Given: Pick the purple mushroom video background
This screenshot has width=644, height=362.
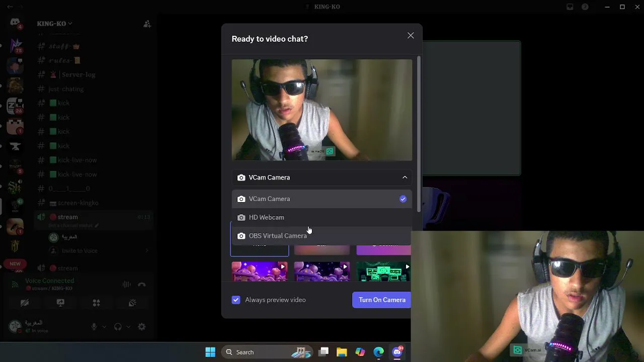Looking at the screenshot, I should (260, 271).
